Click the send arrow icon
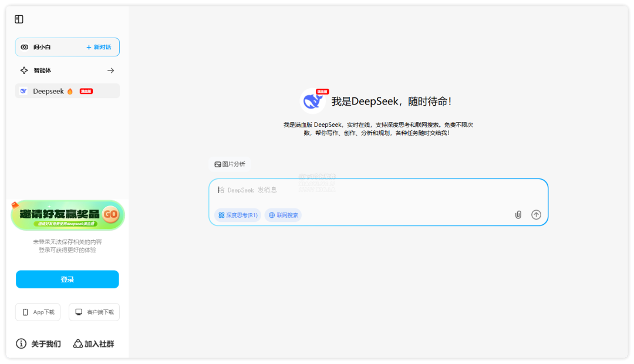This screenshot has height=364, width=634. coord(536,215)
